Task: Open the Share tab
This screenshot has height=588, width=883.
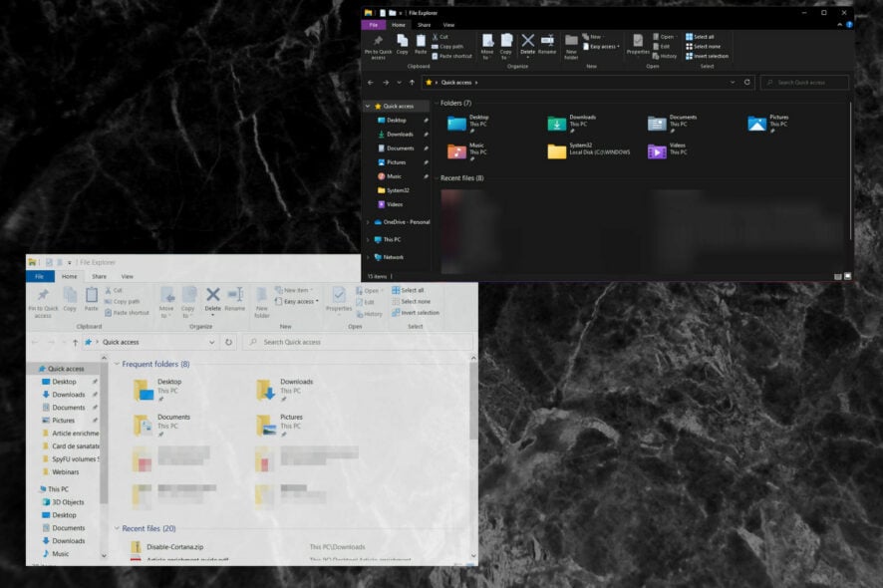Action: [x=99, y=276]
